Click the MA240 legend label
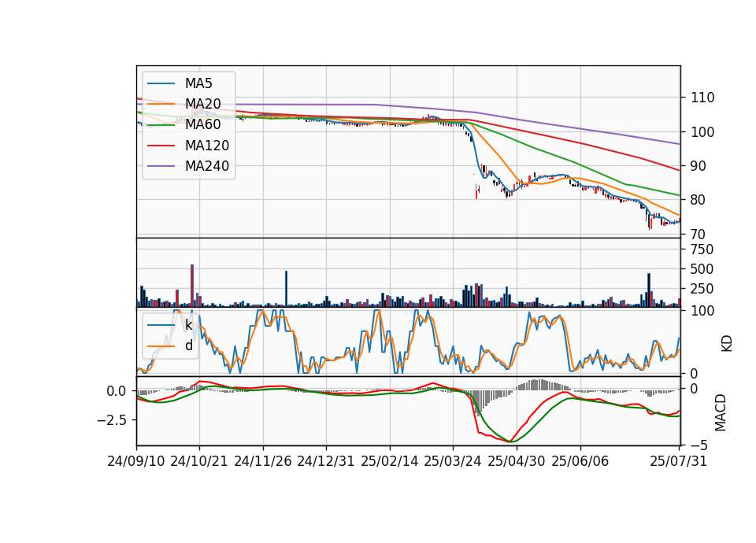The image size is (756, 543). (x=207, y=166)
